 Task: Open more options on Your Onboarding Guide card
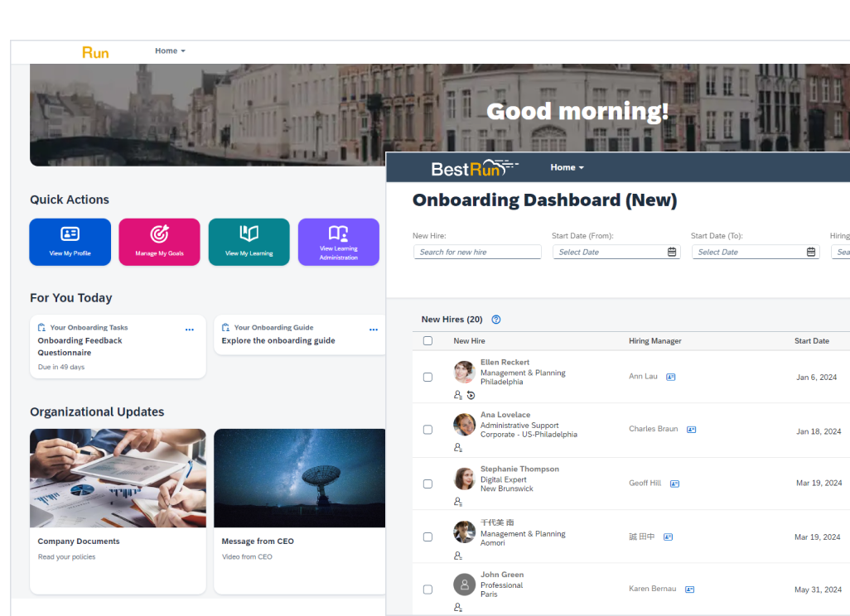click(374, 330)
